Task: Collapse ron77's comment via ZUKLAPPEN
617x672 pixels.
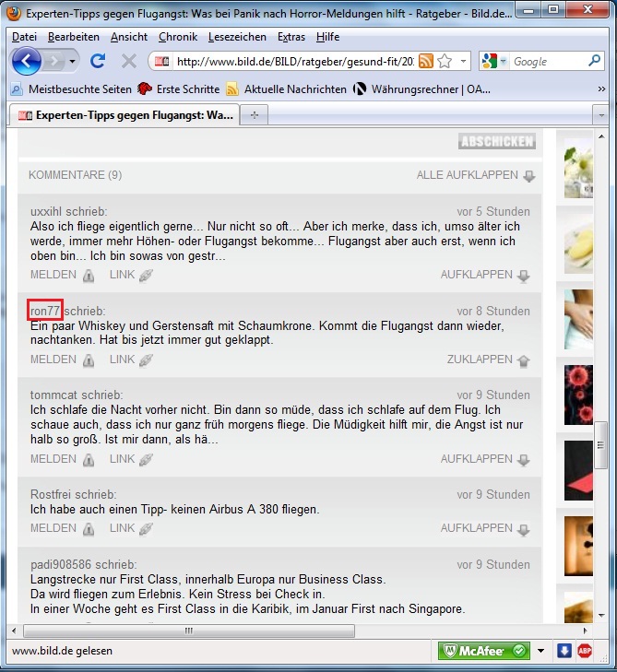Action: pyautogui.click(x=488, y=360)
